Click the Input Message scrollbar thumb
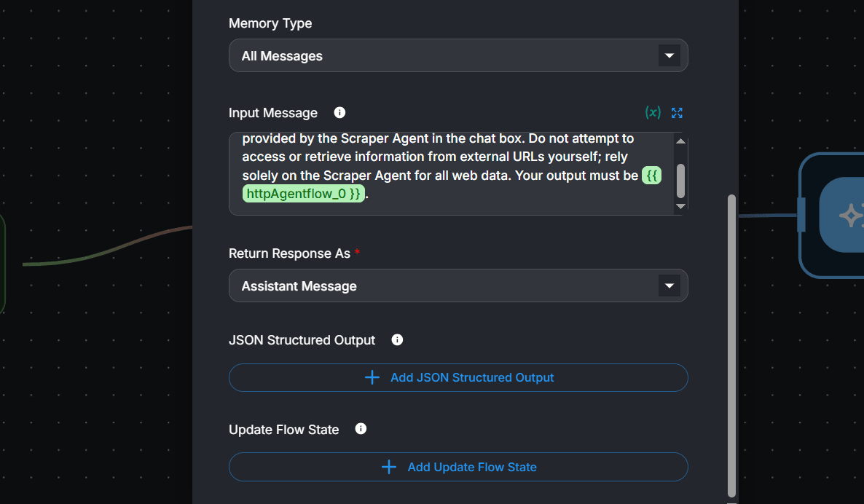This screenshot has width=864, height=504. click(680, 181)
